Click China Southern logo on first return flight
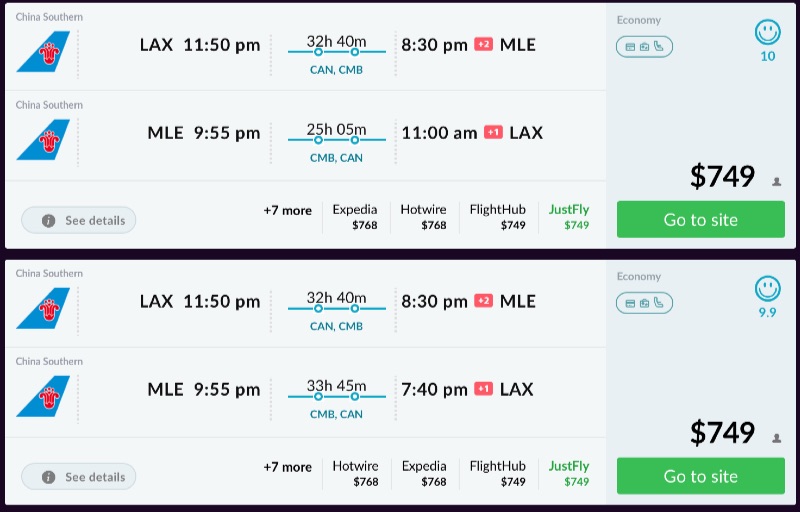 (x=43, y=139)
